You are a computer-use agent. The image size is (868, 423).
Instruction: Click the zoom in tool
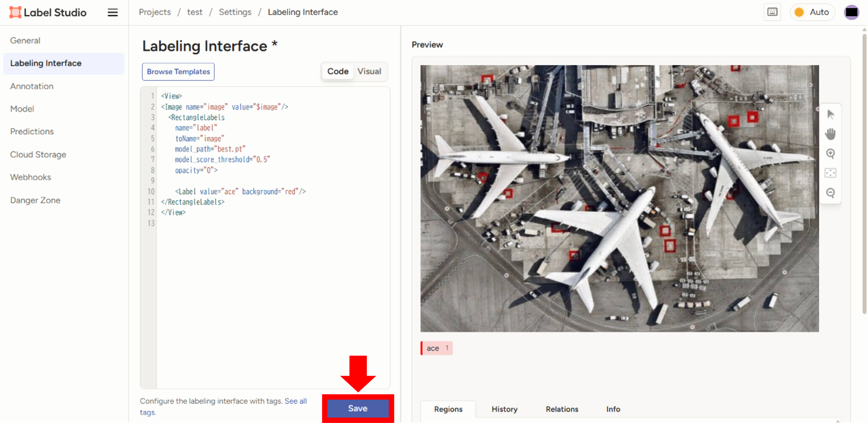[x=831, y=154]
